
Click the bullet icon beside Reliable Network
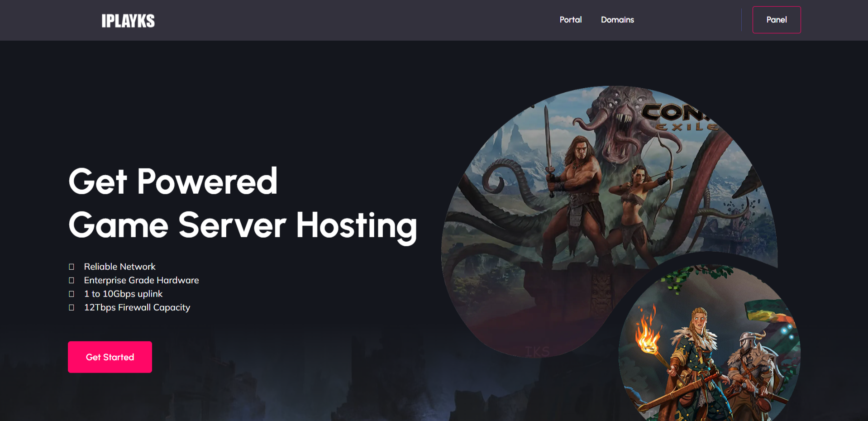72,267
